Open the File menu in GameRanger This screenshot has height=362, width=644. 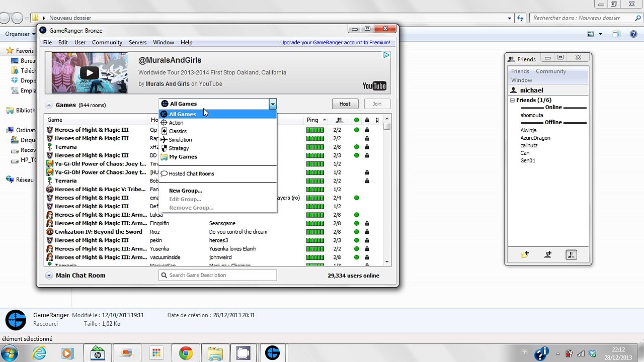(47, 43)
